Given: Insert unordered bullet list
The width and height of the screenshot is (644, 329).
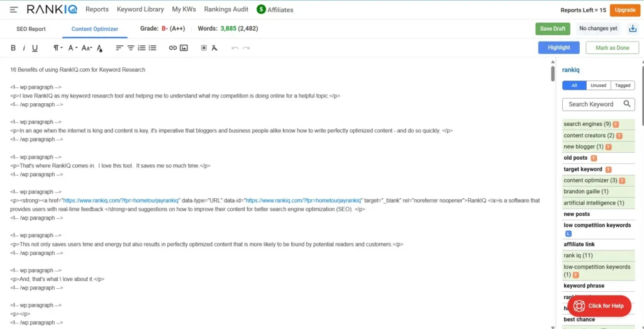Looking at the screenshot, I should click(152, 48).
